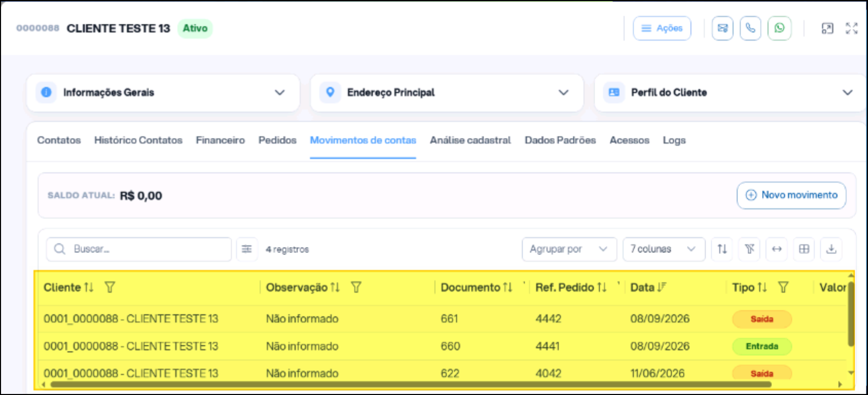Screen dimensions: 868x395
Task: Select the Dados Padrões tab
Action: pyautogui.click(x=560, y=140)
